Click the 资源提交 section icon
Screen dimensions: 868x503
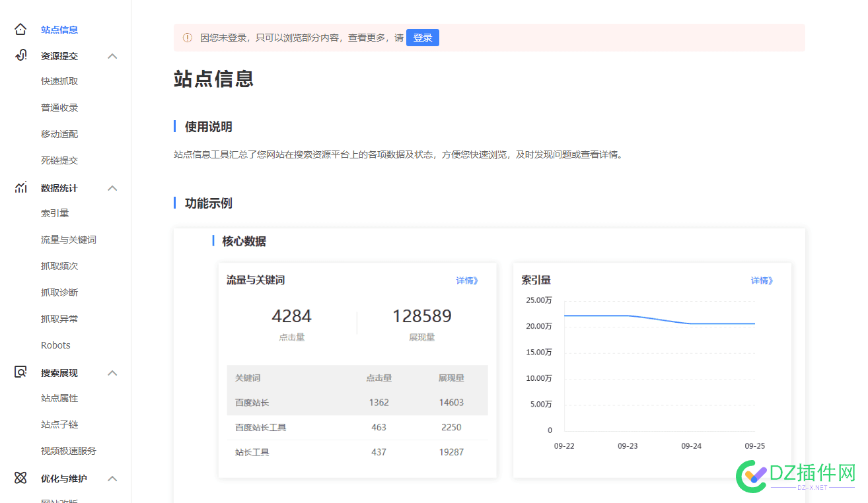20,55
